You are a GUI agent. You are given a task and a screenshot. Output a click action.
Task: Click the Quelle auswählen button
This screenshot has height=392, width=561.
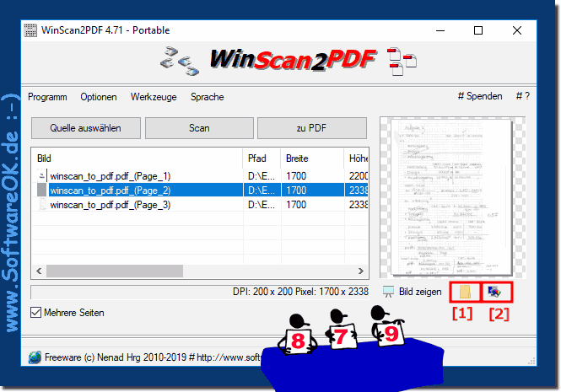click(86, 128)
